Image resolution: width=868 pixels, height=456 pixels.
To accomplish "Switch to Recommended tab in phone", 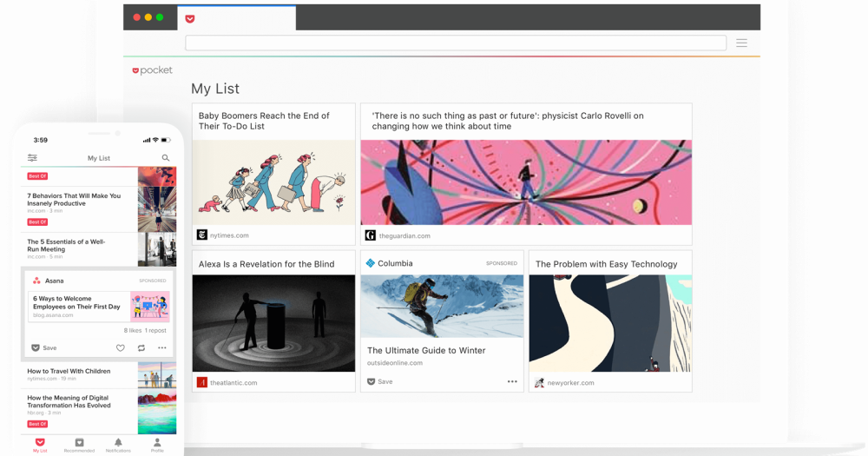I will click(x=79, y=446).
